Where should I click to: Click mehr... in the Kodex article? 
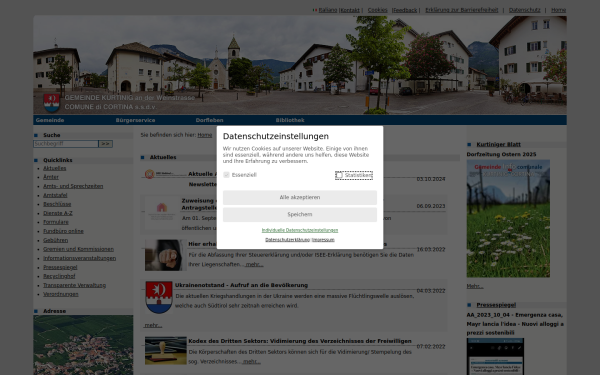252,362
